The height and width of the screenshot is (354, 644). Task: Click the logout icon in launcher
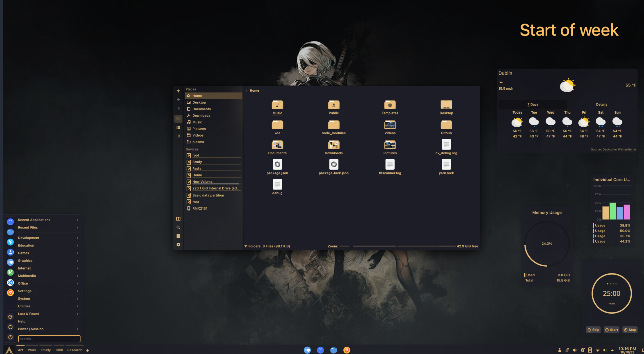[11, 317]
